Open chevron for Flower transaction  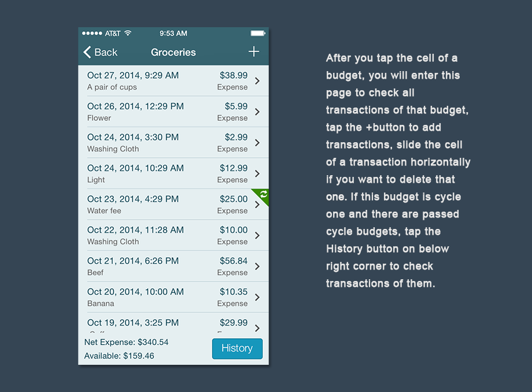coord(257,112)
